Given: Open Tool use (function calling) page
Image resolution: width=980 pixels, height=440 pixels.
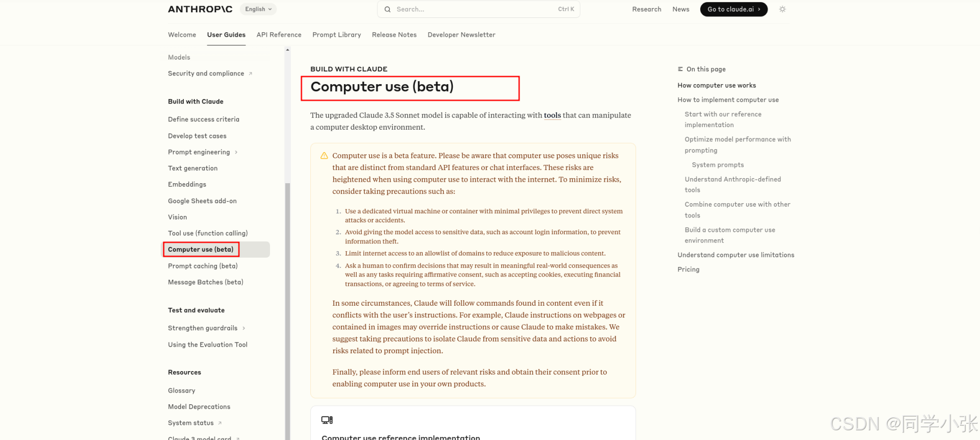Looking at the screenshot, I should (x=208, y=233).
